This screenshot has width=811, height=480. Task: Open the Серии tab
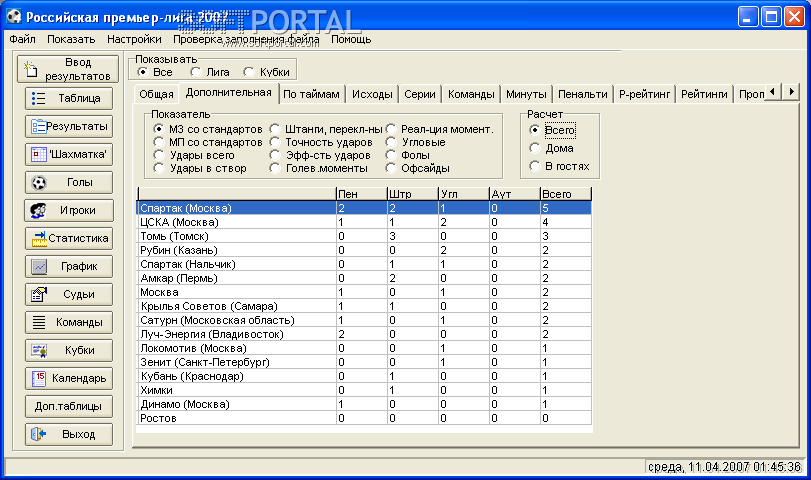click(x=420, y=94)
